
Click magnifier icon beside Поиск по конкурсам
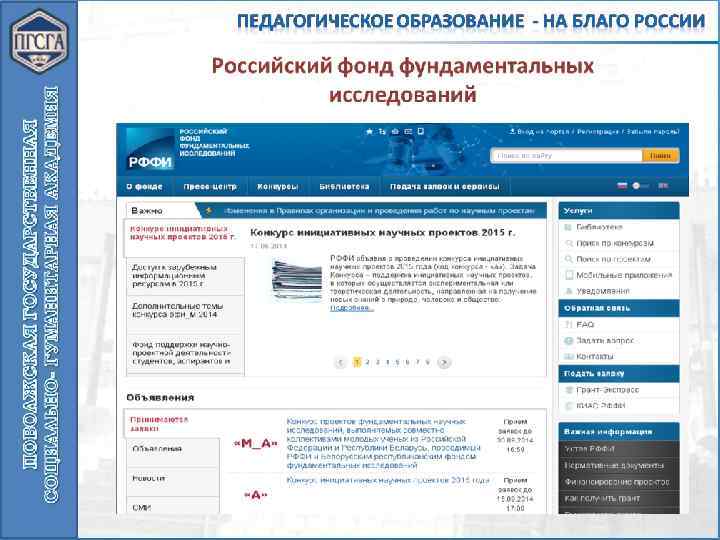pyautogui.click(x=569, y=243)
